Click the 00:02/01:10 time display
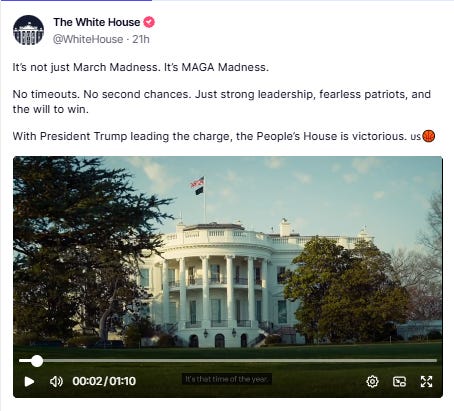The width and height of the screenshot is (454, 411). 104,381
